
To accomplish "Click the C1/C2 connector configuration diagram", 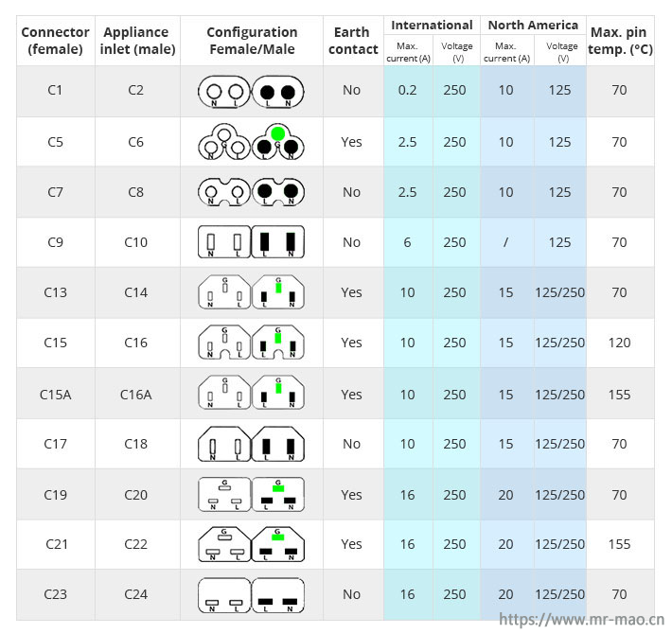I will 251,91.
